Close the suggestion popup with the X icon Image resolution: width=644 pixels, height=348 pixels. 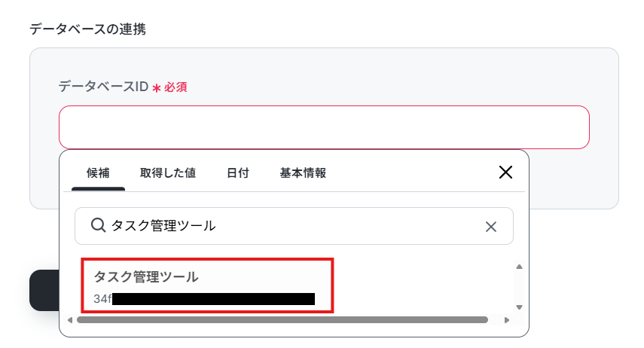[505, 172]
